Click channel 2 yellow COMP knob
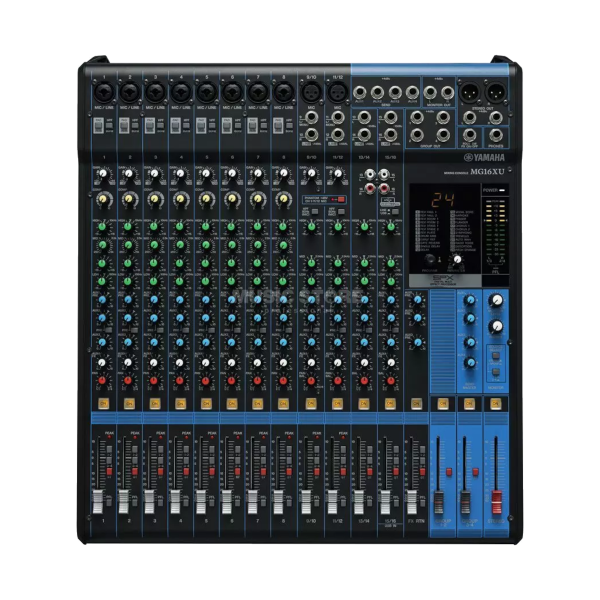 129,199
